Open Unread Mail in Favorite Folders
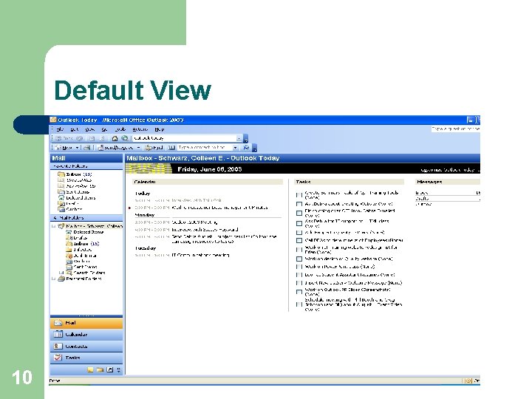 point(75,180)
